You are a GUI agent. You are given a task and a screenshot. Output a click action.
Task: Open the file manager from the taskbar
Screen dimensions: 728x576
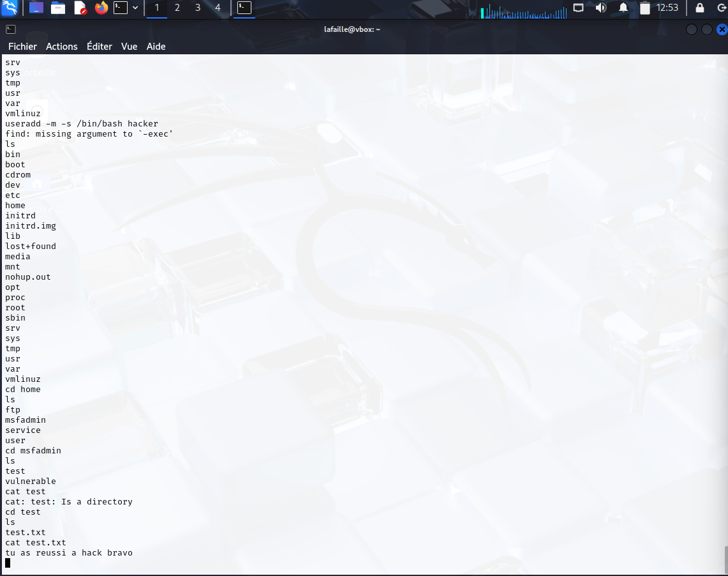57,9
